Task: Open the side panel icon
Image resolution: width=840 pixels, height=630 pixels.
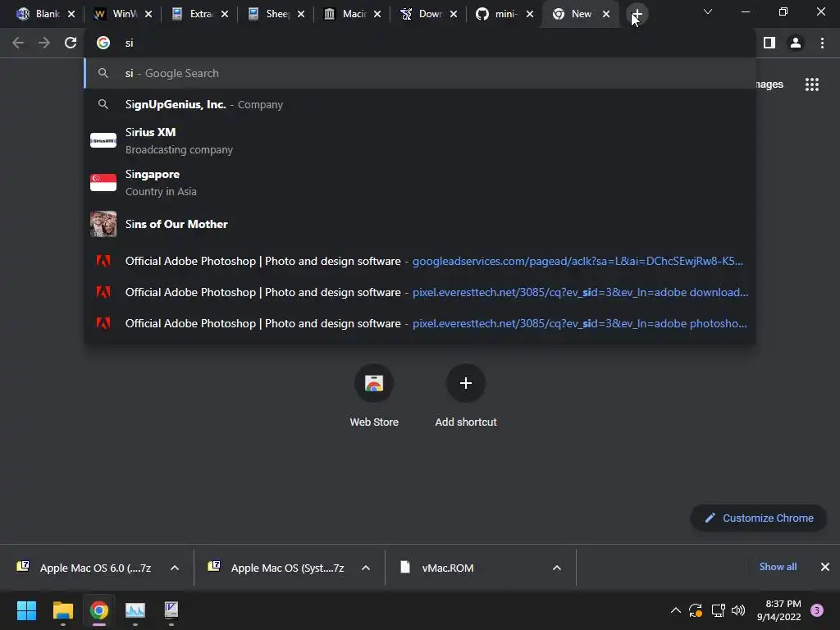Action: coord(769,43)
